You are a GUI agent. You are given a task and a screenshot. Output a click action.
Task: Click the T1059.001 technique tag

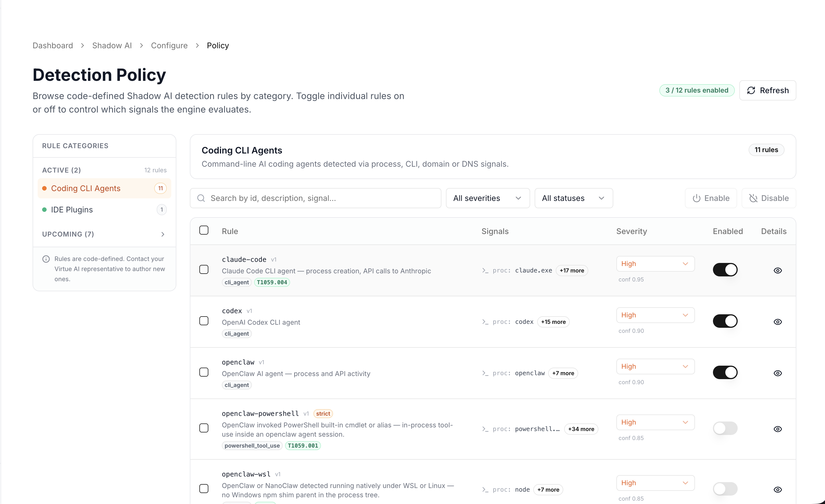tap(303, 445)
